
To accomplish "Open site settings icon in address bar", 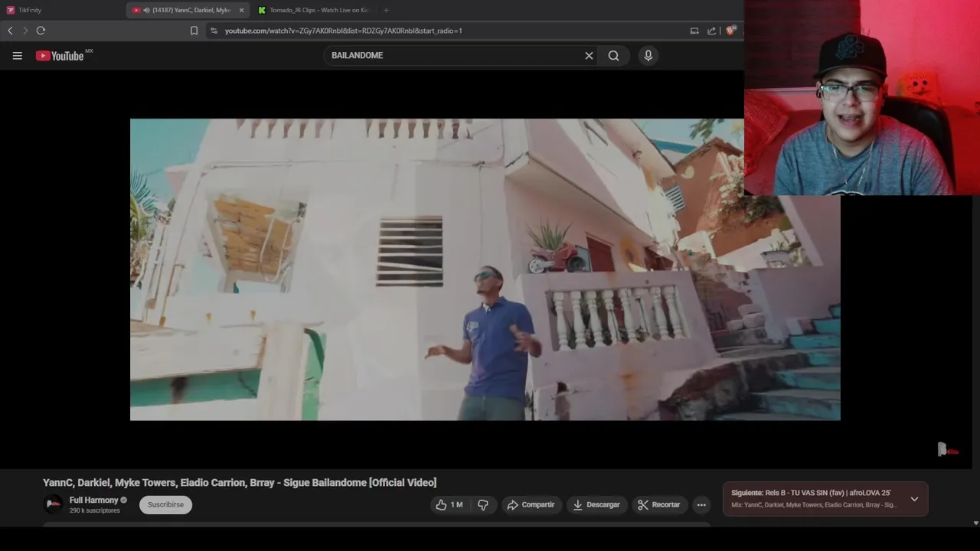I will point(214,31).
